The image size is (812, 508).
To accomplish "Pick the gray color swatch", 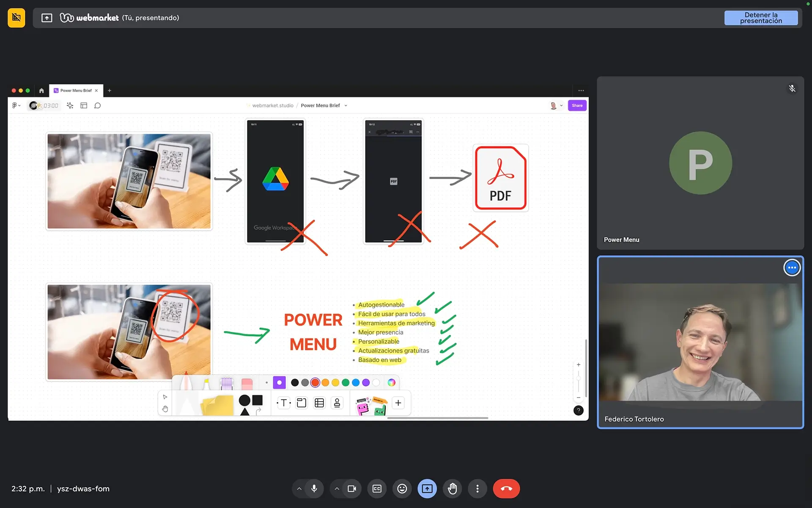I will coord(305,383).
